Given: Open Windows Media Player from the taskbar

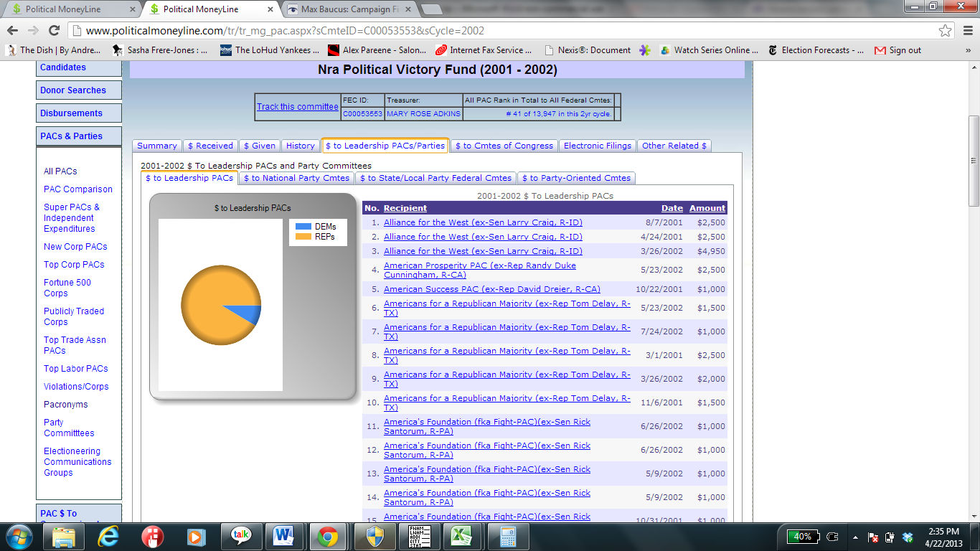Looking at the screenshot, I should click(x=196, y=536).
